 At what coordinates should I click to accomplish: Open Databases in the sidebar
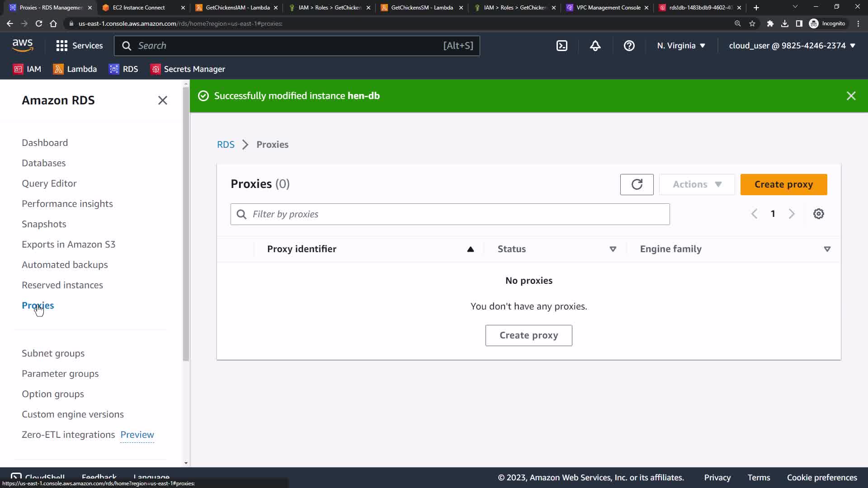43,163
